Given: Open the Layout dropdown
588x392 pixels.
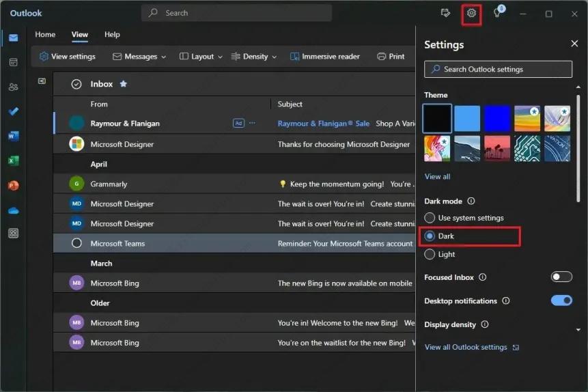Looking at the screenshot, I should (x=201, y=56).
